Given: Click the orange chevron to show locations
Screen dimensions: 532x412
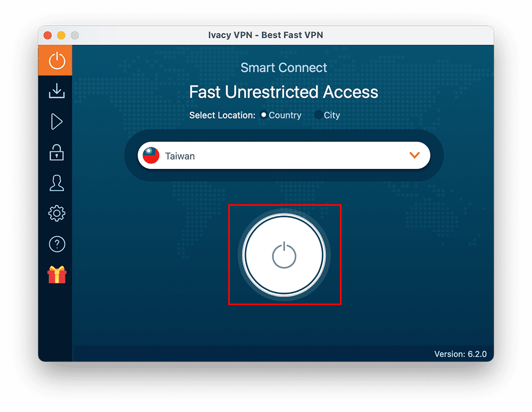Looking at the screenshot, I should pyautogui.click(x=414, y=155).
